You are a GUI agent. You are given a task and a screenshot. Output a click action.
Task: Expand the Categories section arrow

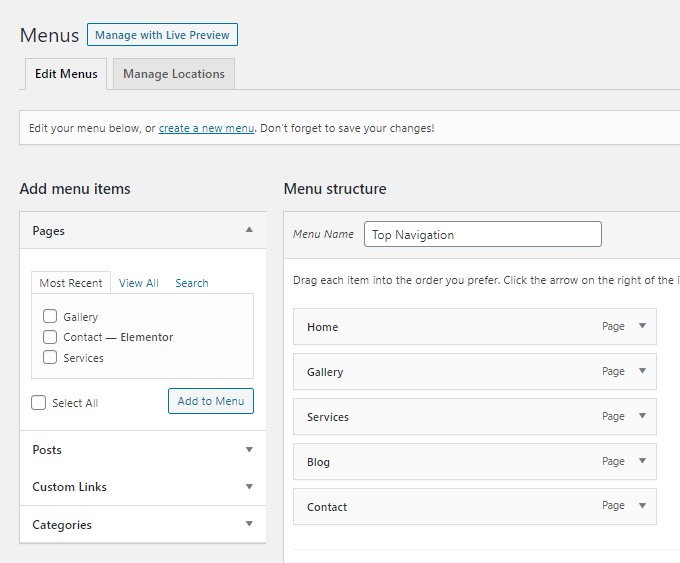pyautogui.click(x=249, y=524)
